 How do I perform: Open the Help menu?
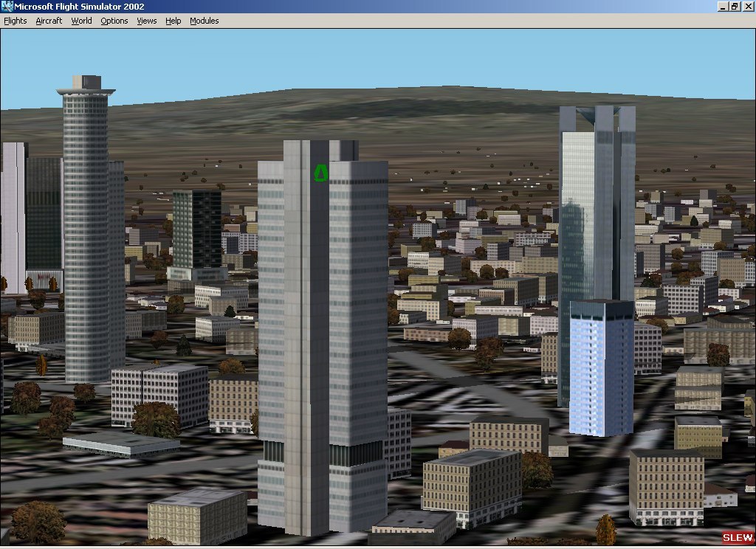[x=173, y=21]
